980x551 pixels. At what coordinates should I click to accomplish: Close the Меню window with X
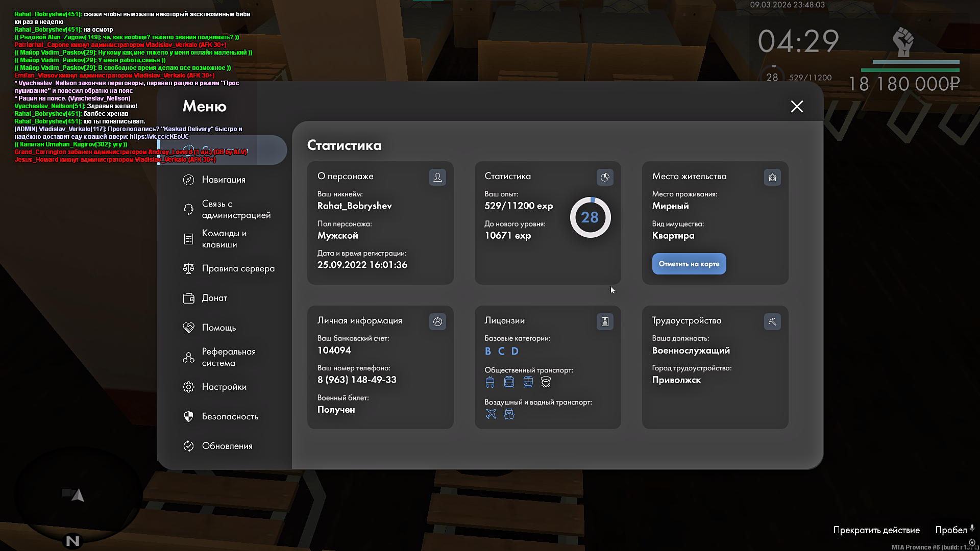[797, 106]
